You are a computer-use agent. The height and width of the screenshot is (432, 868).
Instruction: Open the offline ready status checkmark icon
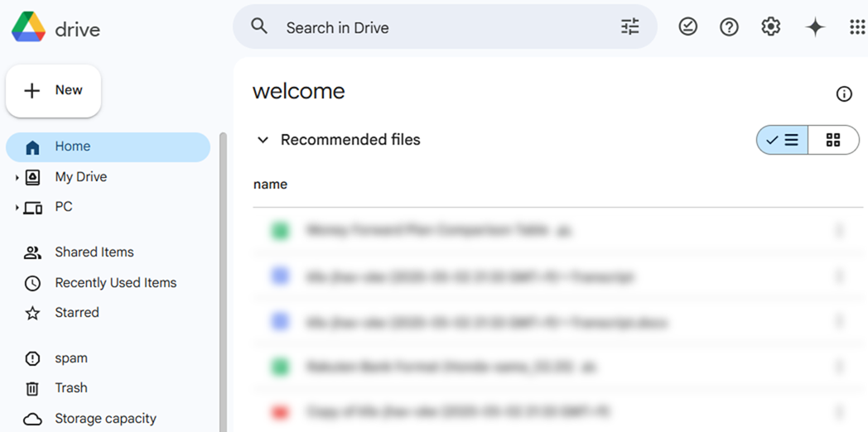click(x=687, y=26)
